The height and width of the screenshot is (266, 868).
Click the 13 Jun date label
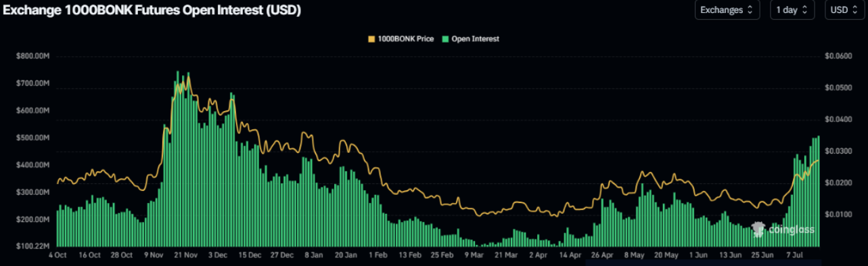(x=731, y=256)
